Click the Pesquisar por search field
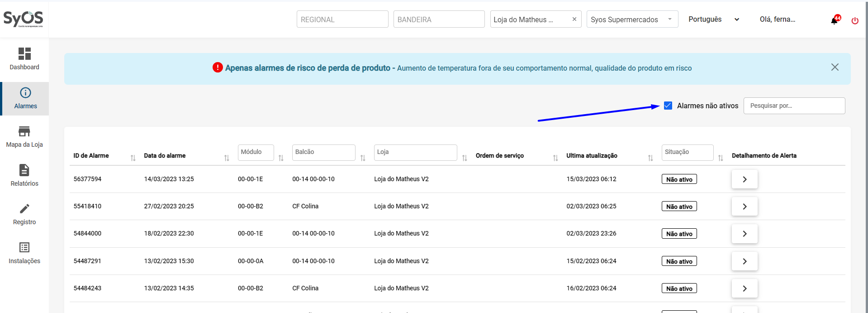Image resolution: width=868 pixels, height=313 pixels. [794, 106]
